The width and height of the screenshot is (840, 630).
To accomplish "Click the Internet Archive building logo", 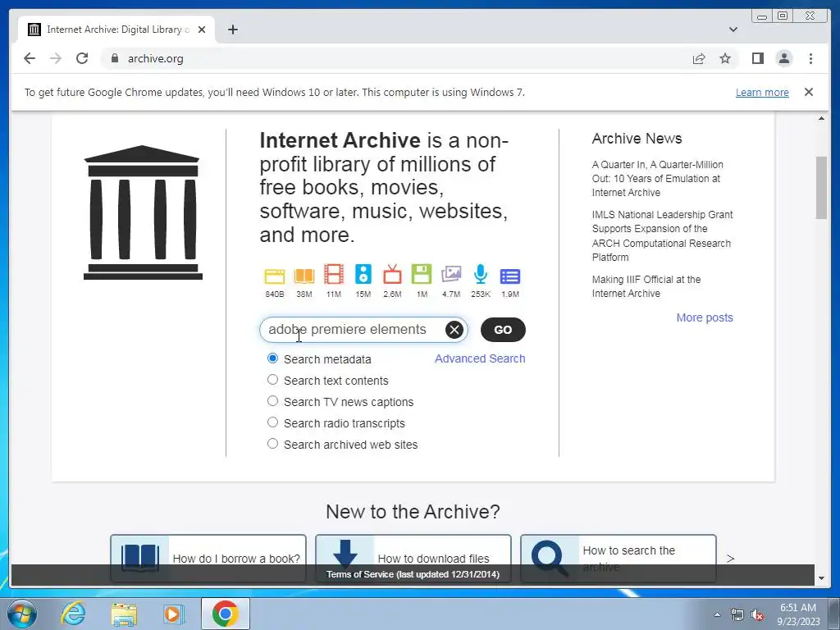I will [x=143, y=212].
